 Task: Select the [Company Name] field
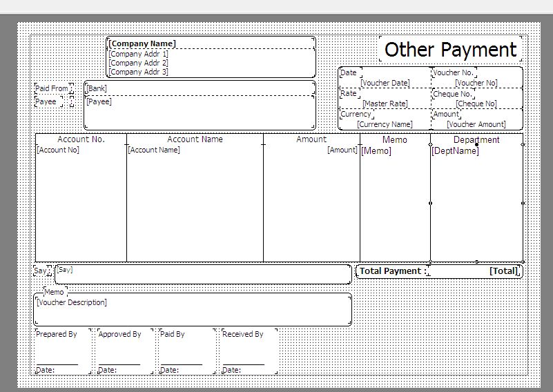tap(142, 43)
